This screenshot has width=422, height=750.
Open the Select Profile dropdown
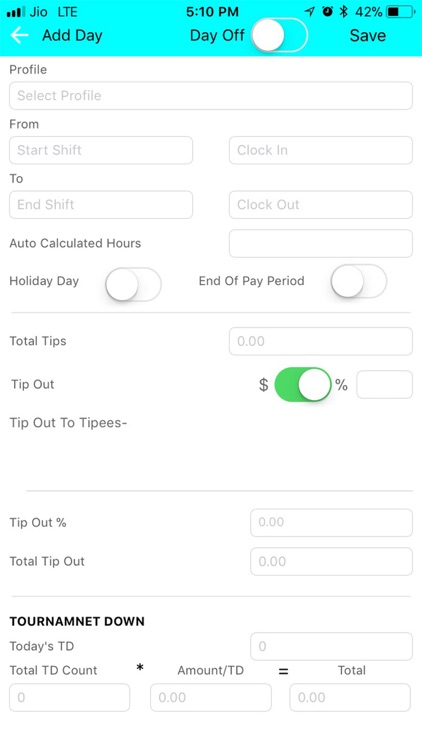point(211,96)
